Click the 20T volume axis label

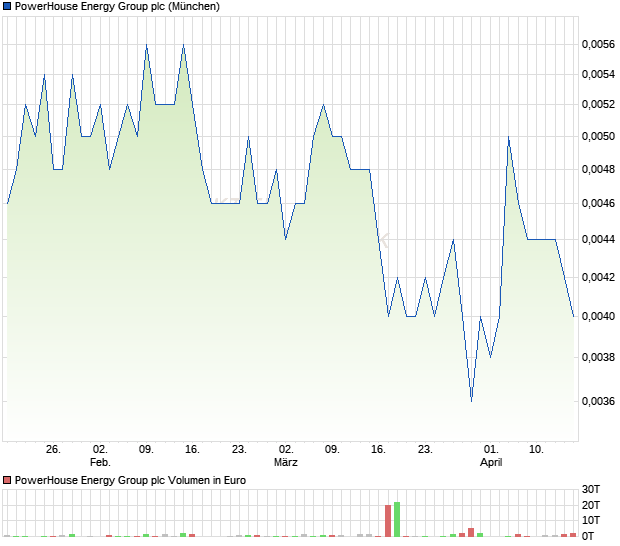pyautogui.click(x=591, y=505)
